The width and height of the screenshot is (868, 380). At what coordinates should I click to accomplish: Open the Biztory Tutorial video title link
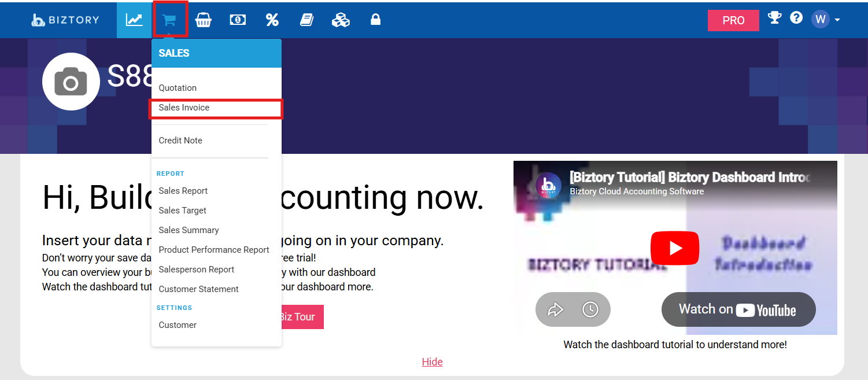tap(690, 177)
